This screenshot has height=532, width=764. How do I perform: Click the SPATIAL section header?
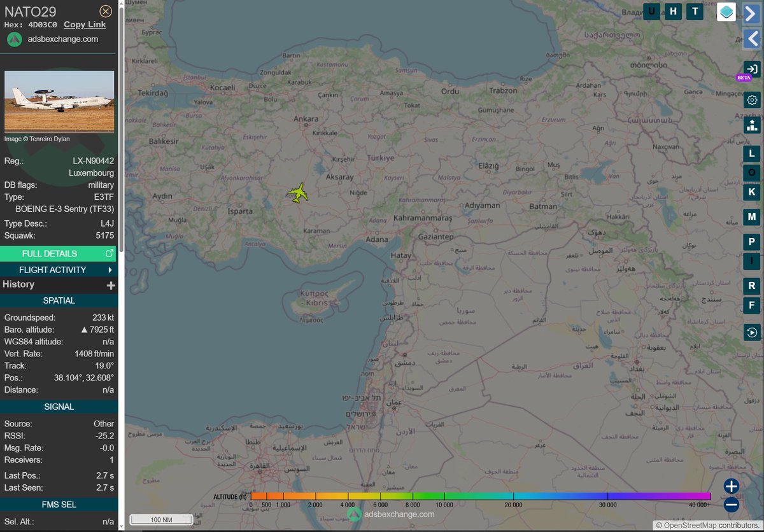pos(59,300)
